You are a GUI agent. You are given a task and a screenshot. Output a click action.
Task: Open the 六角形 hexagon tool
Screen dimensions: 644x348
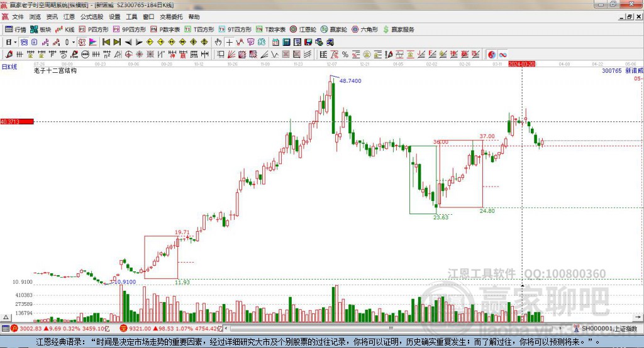(365, 30)
